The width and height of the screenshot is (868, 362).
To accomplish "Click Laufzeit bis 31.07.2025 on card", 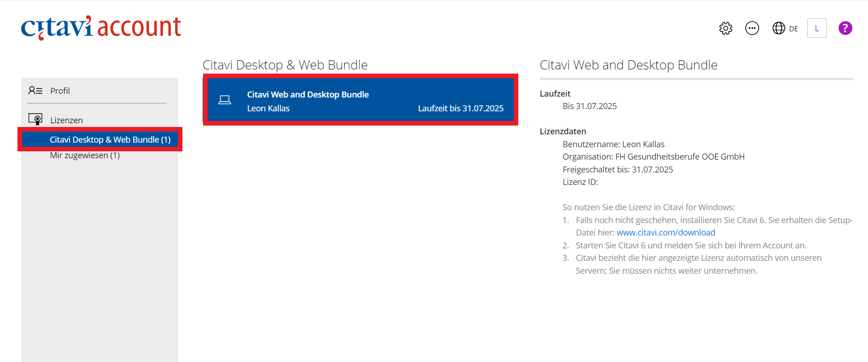I will [461, 109].
